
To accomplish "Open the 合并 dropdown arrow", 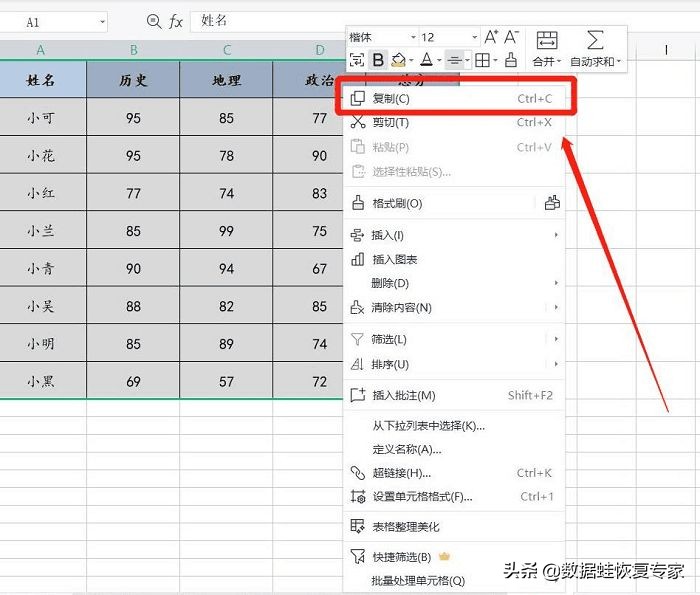I will 558,61.
